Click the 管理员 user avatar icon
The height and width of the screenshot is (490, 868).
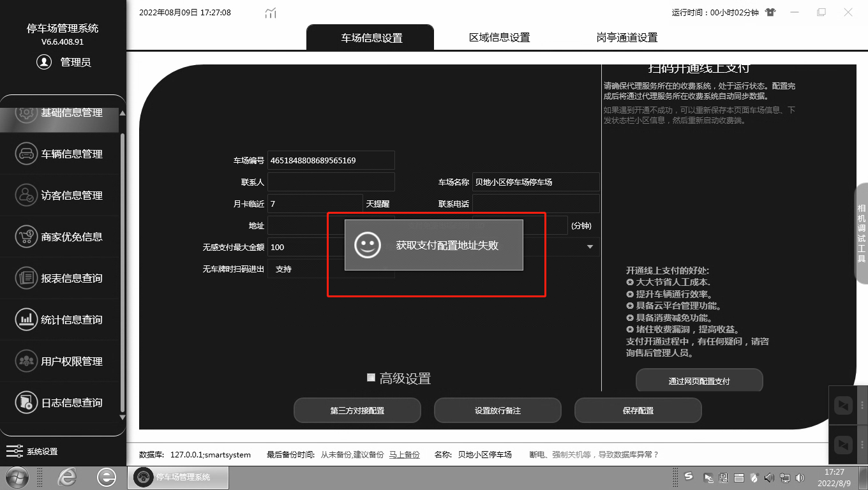click(44, 62)
